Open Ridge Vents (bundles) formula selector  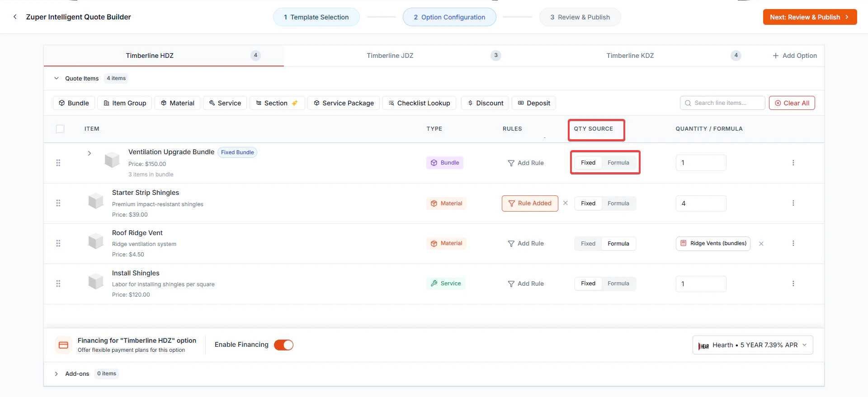coord(713,244)
